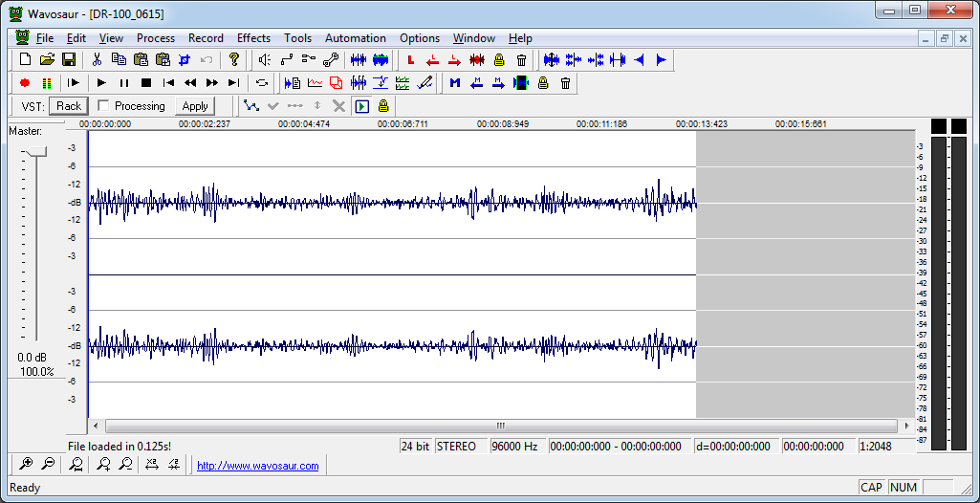Image resolution: width=980 pixels, height=503 pixels.
Task: Toggle the automation lock padlock icon
Action: (x=383, y=106)
